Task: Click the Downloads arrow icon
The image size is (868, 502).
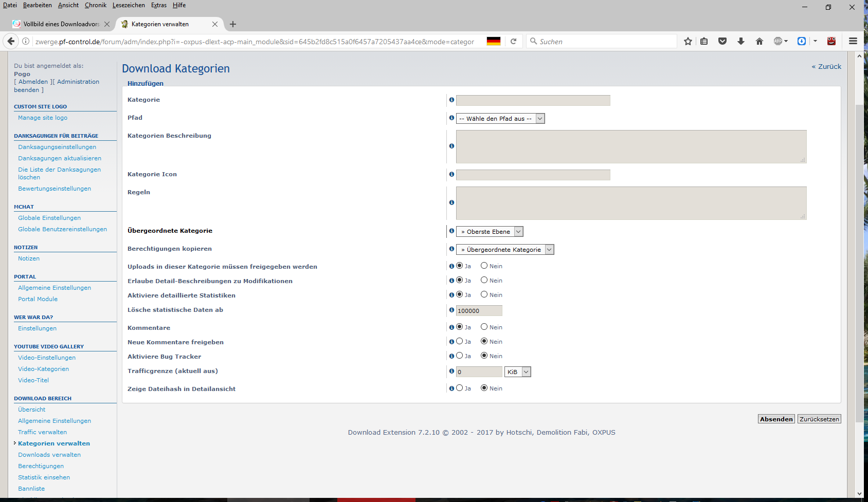Action: tap(741, 41)
